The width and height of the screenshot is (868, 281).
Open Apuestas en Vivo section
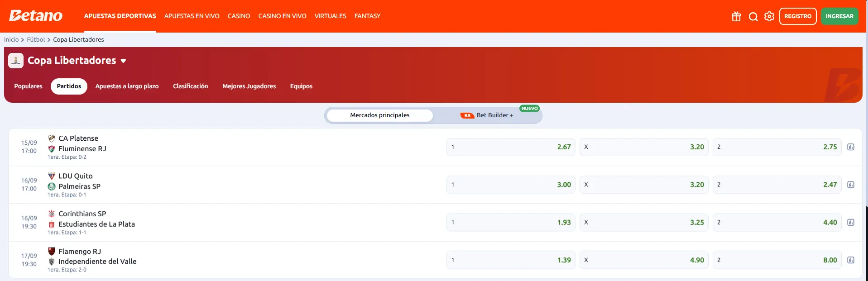coord(192,16)
